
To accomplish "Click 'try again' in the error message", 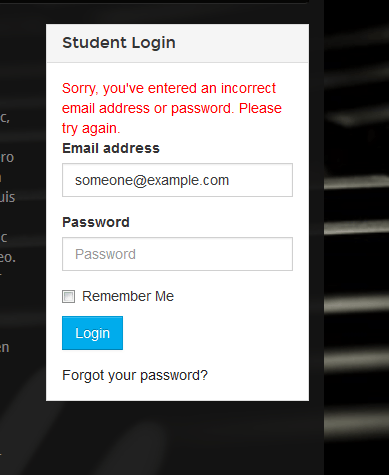I will 91,129.
